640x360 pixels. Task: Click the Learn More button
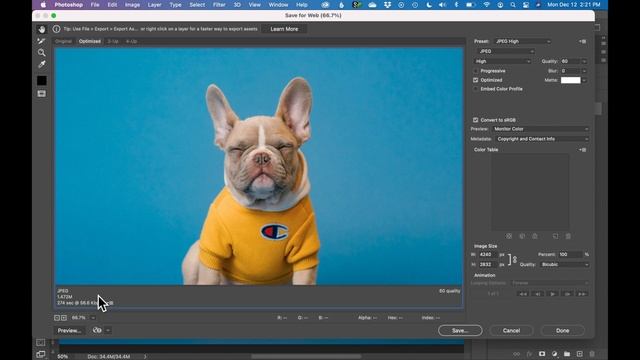pos(284,29)
